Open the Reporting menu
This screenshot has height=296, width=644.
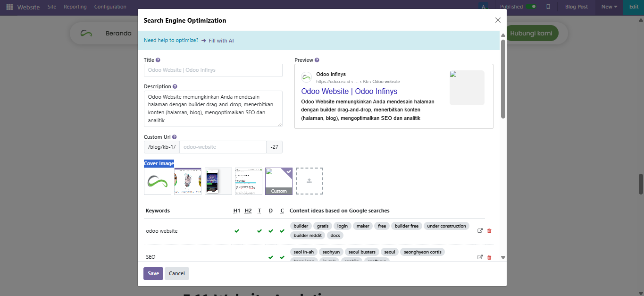(75, 7)
